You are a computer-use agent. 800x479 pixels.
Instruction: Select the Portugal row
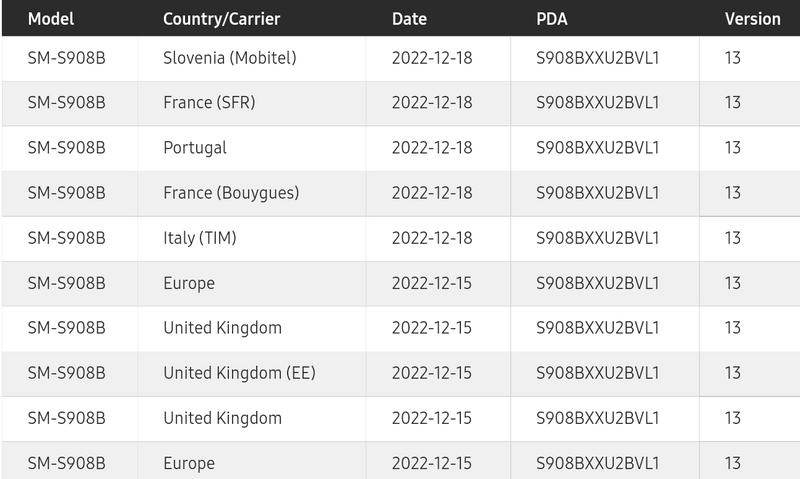(x=401, y=148)
